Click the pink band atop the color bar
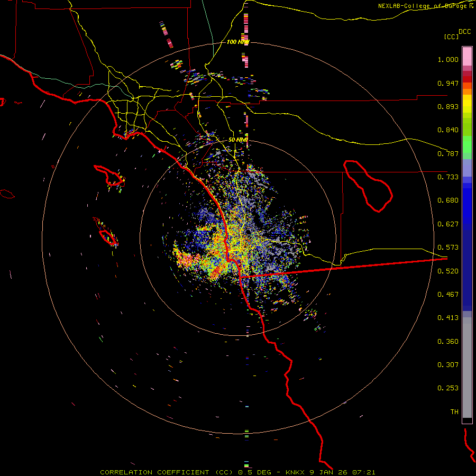 pos(467,57)
